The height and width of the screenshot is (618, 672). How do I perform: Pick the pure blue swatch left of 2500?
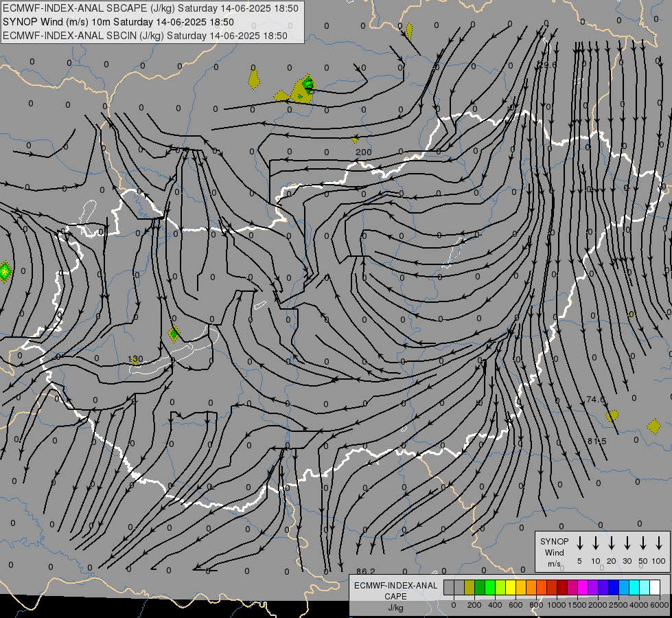pos(614,587)
